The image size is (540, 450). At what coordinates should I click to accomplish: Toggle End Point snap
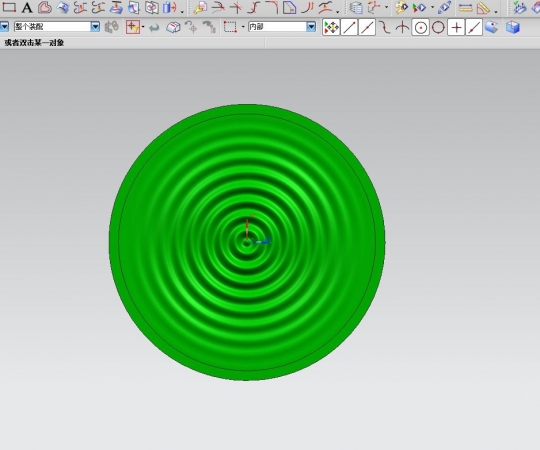(349, 27)
